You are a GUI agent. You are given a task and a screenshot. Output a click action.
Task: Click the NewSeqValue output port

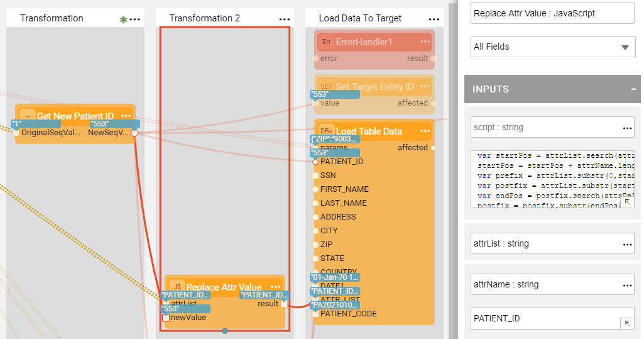tap(134, 133)
